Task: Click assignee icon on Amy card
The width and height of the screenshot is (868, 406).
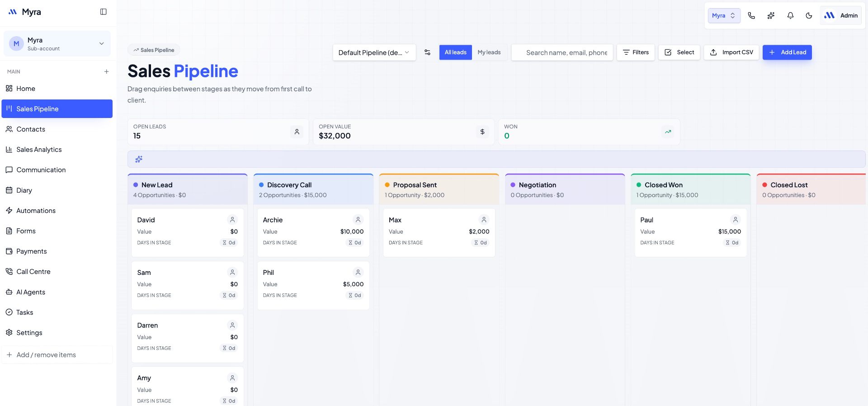Action: [232, 378]
